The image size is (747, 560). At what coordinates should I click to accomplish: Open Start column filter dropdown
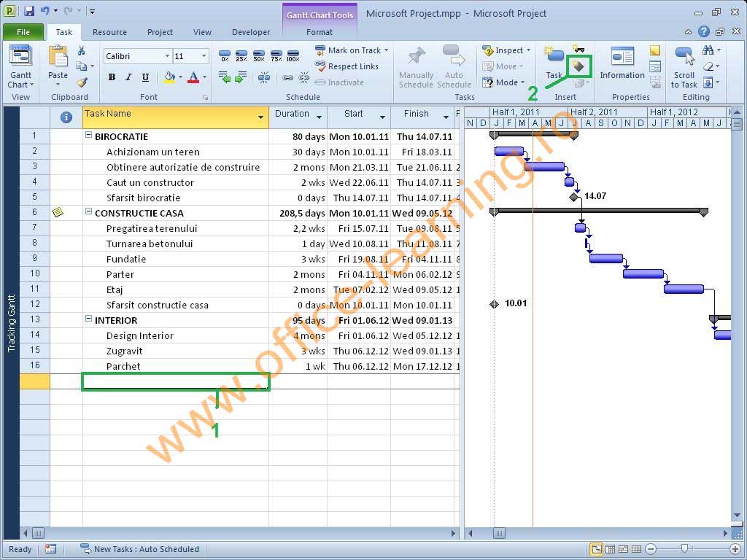tap(382, 117)
